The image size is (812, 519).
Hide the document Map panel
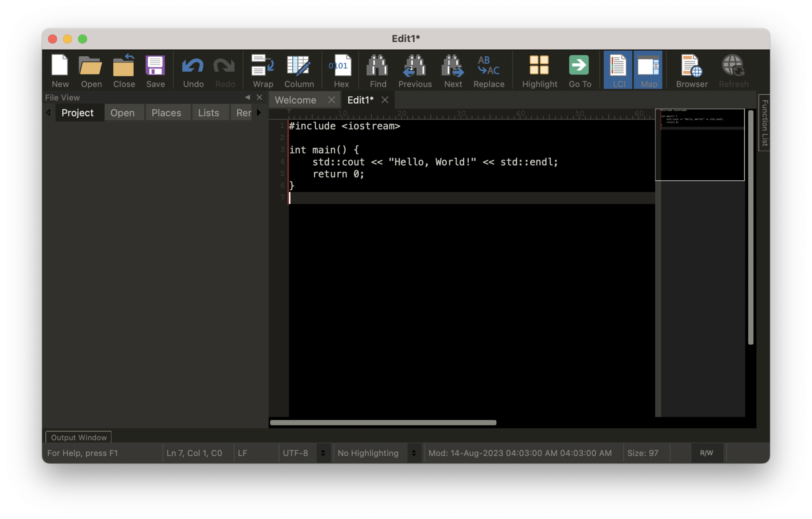click(648, 70)
